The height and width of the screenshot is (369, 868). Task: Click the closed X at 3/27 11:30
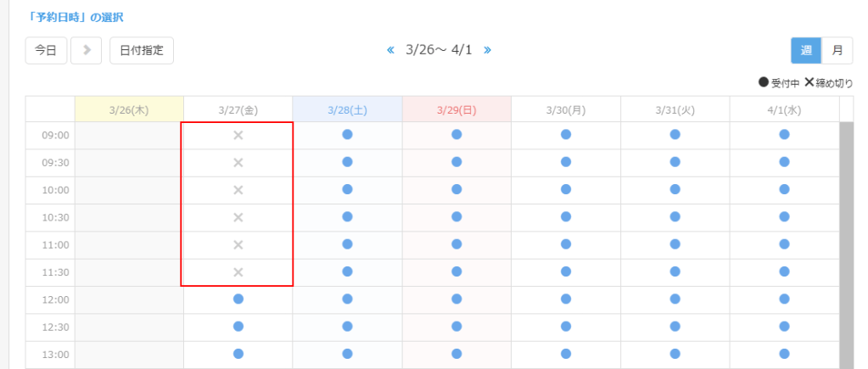point(238,271)
